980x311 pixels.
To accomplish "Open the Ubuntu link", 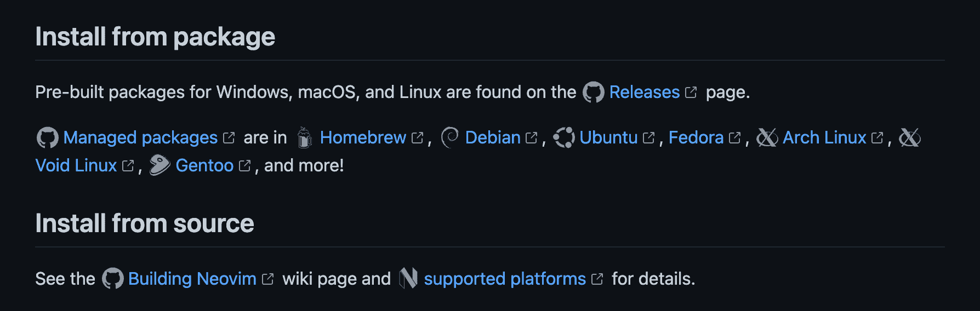I will click(608, 138).
